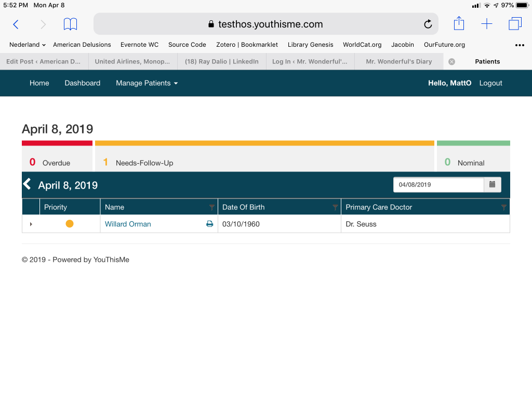
Task: Expand Willard Orman's row details
Action: click(x=31, y=224)
